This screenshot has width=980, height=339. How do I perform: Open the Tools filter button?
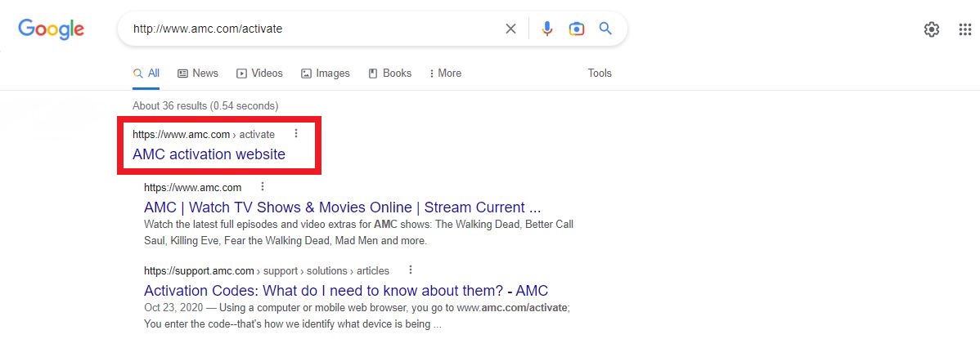coord(600,74)
